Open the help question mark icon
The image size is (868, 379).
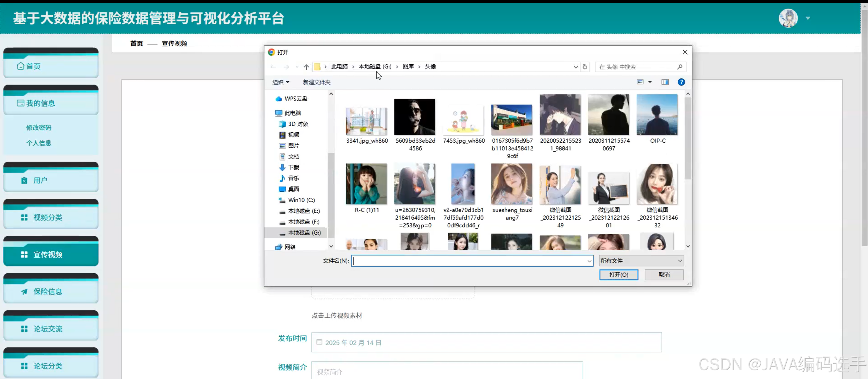click(x=681, y=82)
